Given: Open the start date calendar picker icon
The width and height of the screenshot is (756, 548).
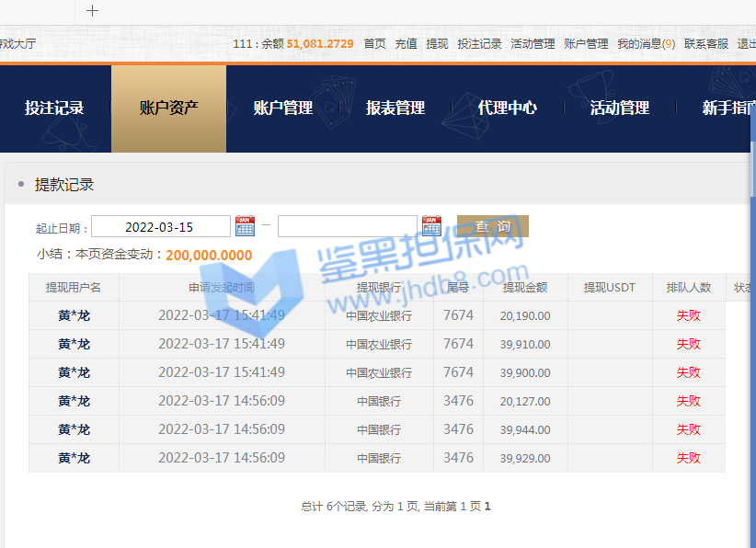Looking at the screenshot, I should (x=245, y=226).
